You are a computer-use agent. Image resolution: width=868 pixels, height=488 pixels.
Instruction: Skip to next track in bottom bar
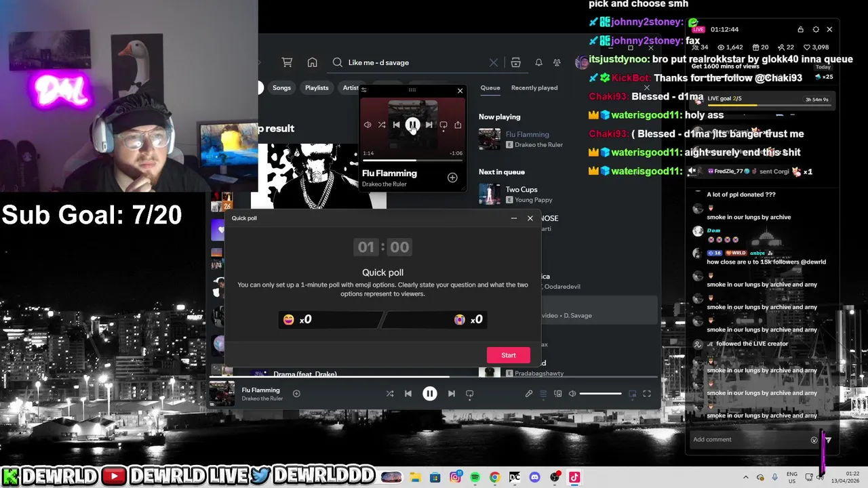coord(452,393)
